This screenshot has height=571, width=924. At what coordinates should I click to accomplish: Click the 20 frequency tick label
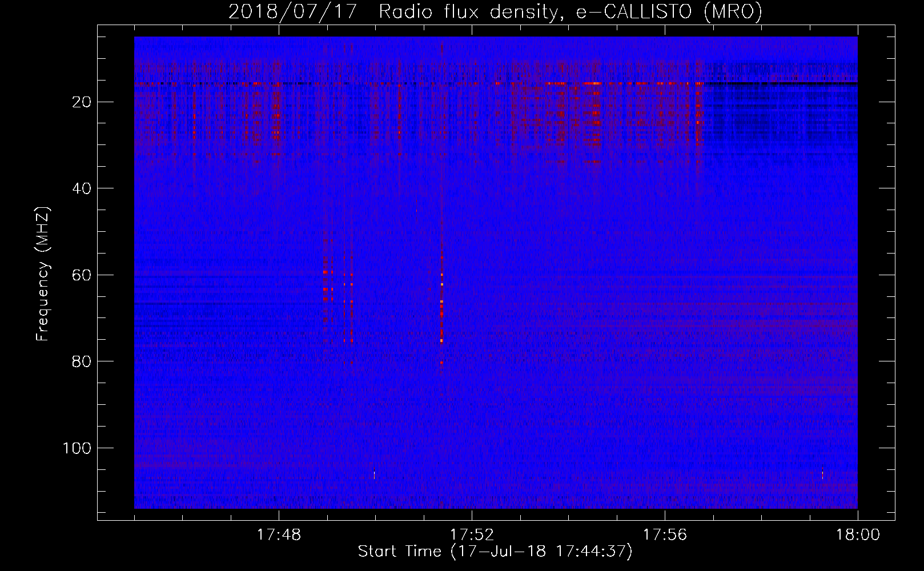pos(82,102)
